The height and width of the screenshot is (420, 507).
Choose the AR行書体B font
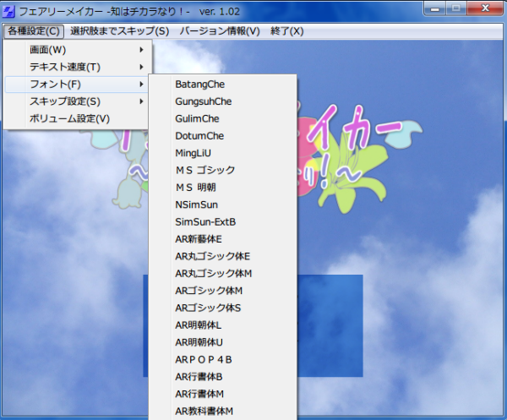coord(199,376)
